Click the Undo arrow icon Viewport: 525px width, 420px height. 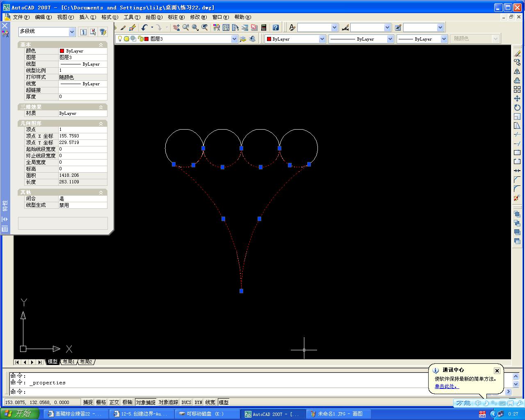pos(144,27)
